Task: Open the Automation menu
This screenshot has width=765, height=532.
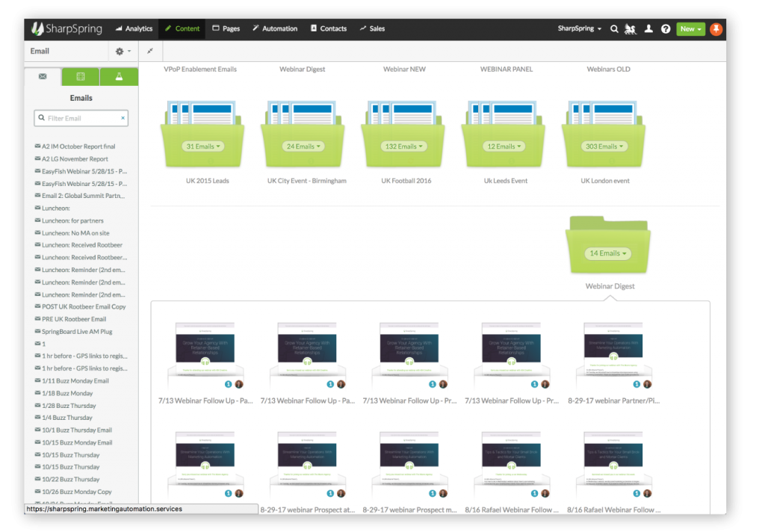Action: point(274,29)
